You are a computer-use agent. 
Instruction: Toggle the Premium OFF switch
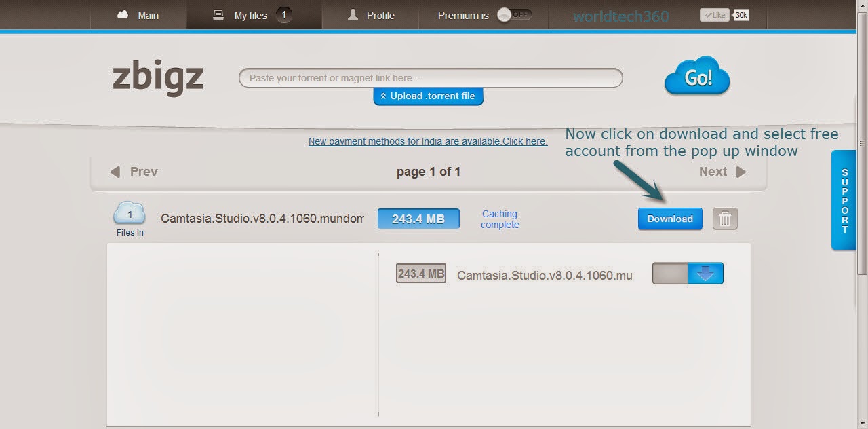click(514, 15)
